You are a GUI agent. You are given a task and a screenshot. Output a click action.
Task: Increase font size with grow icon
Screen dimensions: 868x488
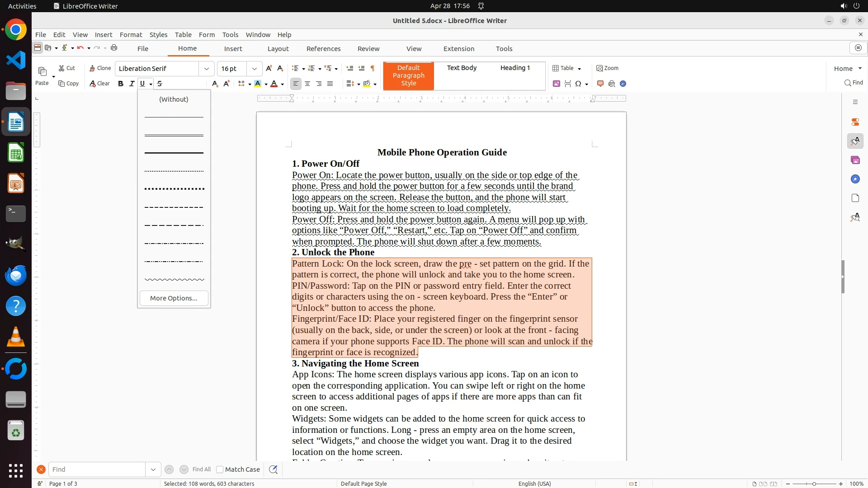tap(269, 68)
